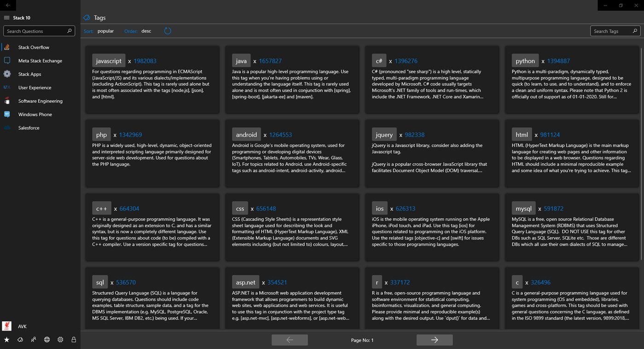
Task: Open the asp.net tag
Action: tap(245, 282)
